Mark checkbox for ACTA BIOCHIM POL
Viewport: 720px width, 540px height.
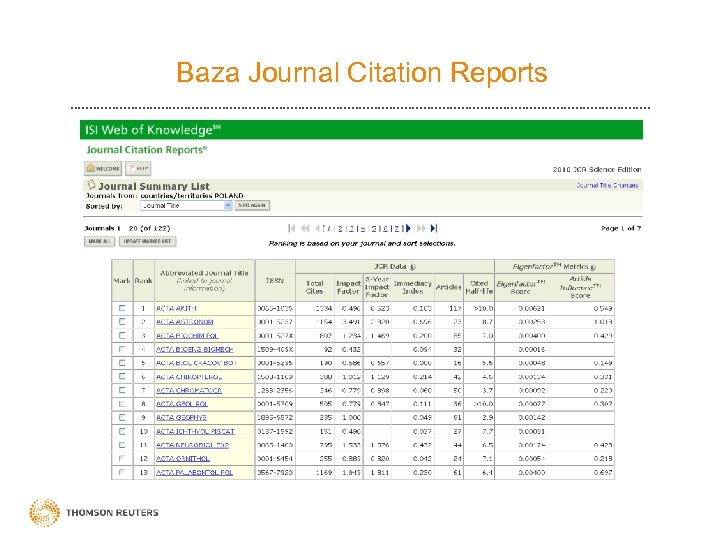point(122,335)
